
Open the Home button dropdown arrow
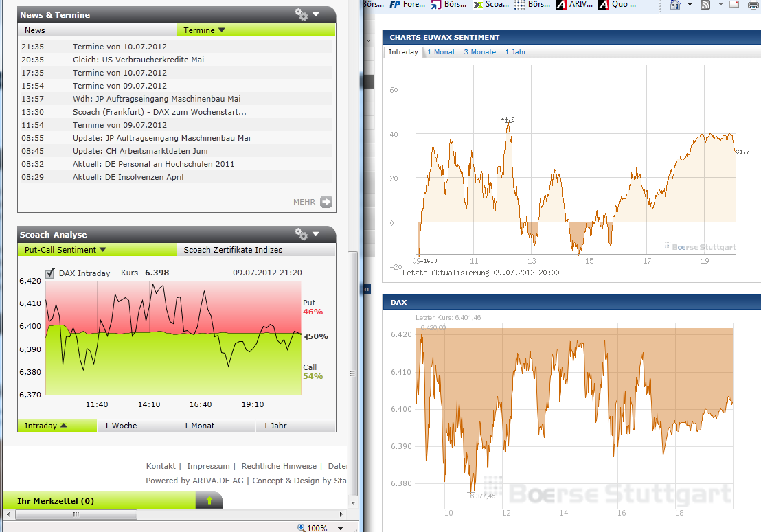click(x=690, y=4)
